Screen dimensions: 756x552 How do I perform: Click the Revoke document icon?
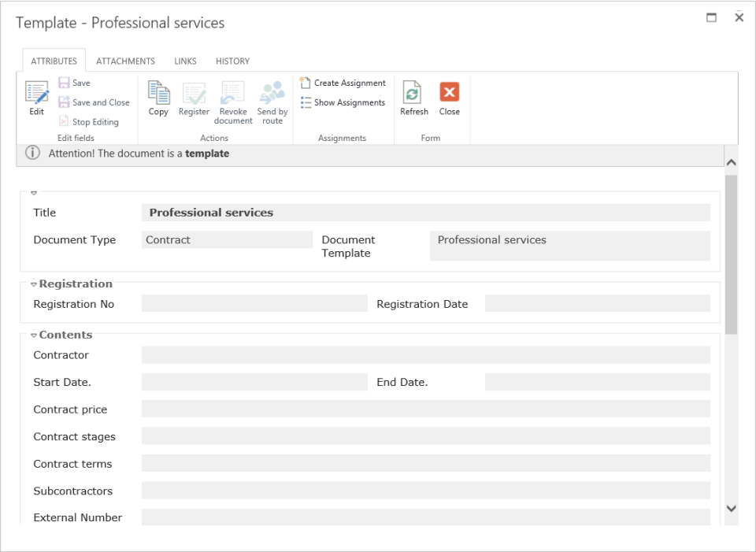[x=232, y=94]
